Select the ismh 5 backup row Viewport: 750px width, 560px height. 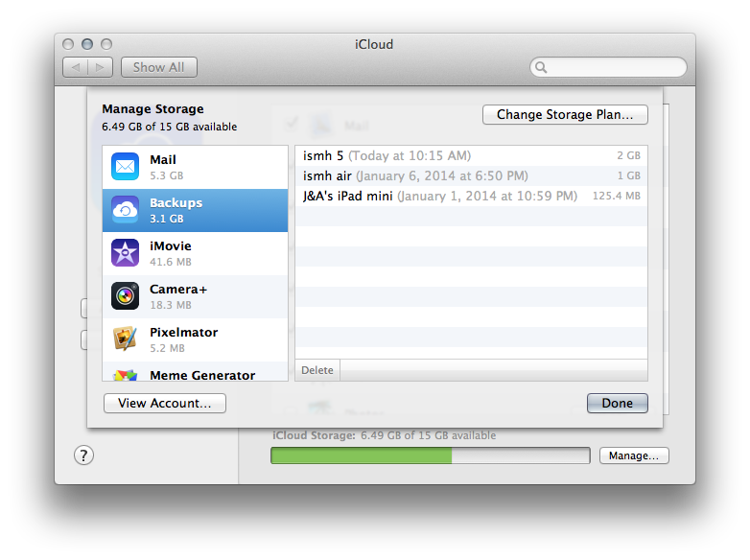pos(471,156)
